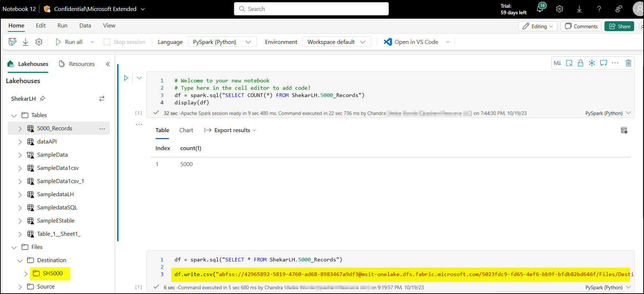Screen dimensions: 644x294
Task: Click the Share button
Action: coord(619,26)
